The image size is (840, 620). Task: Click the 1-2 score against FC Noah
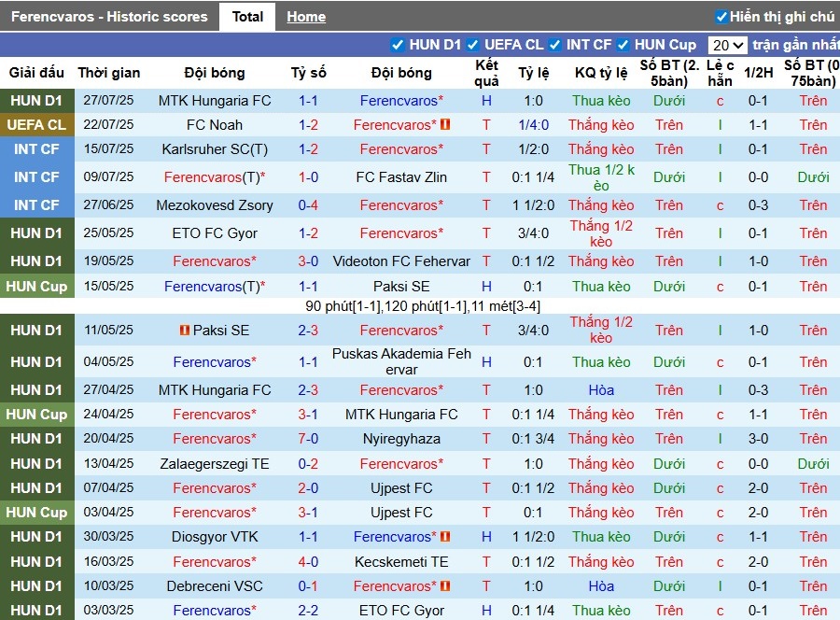tap(308, 125)
